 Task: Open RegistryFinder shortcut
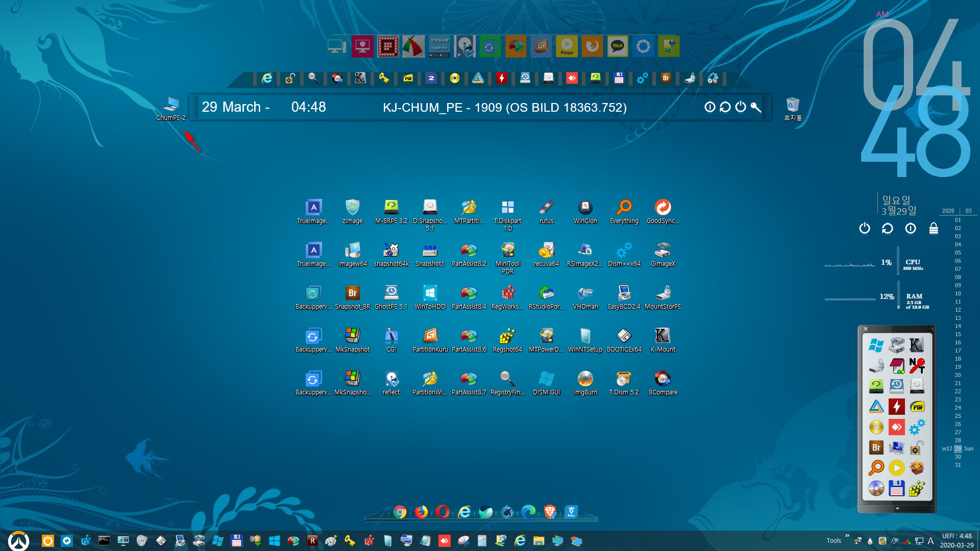(x=507, y=383)
